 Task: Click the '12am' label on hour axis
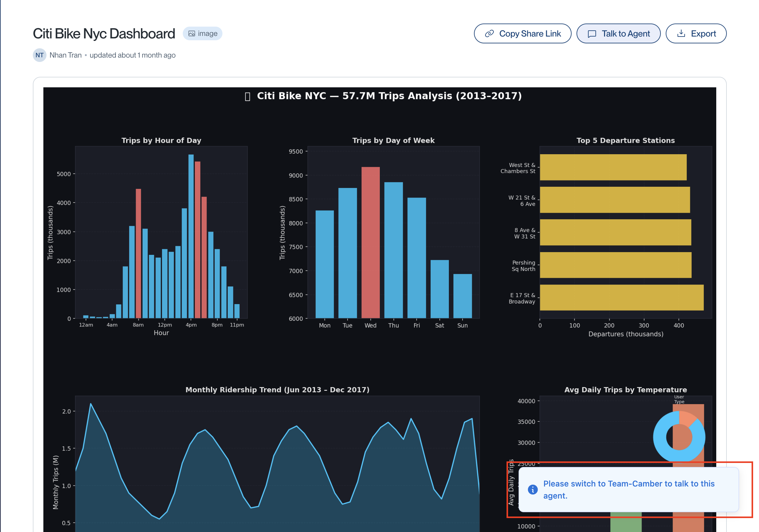(86, 325)
